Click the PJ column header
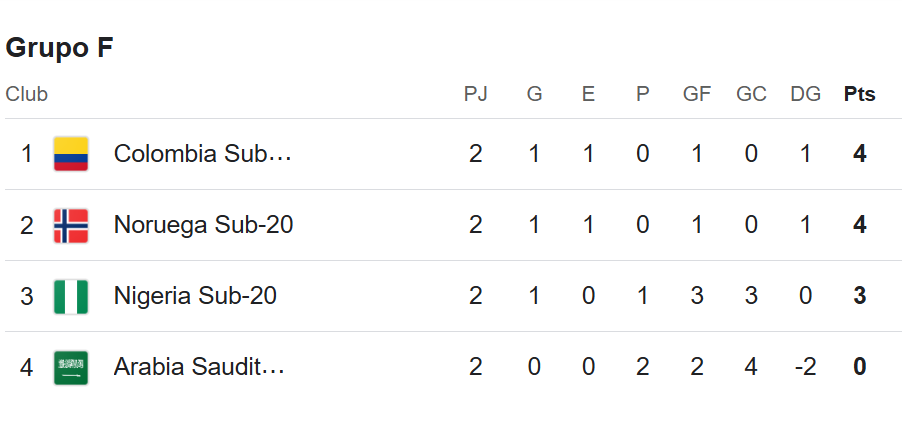Image resolution: width=902 pixels, height=426 pixels. (475, 94)
